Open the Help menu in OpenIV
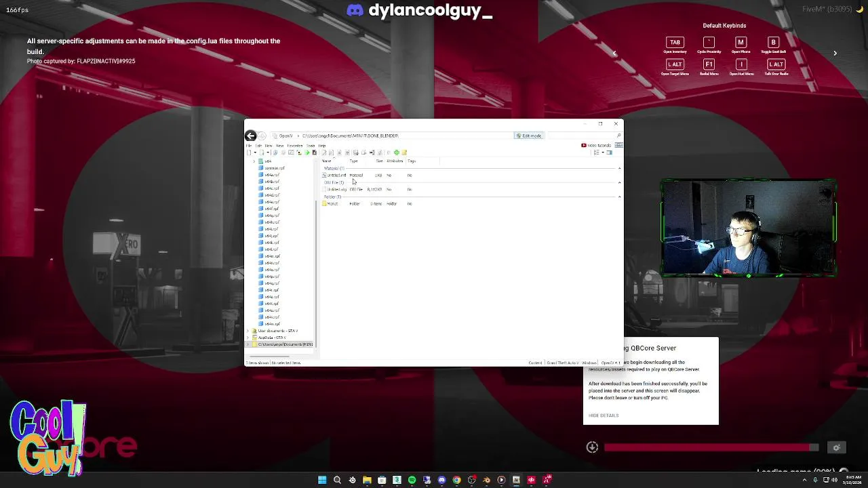Viewport: 868px width, 488px height. pyautogui.click(x=322, y=146)
